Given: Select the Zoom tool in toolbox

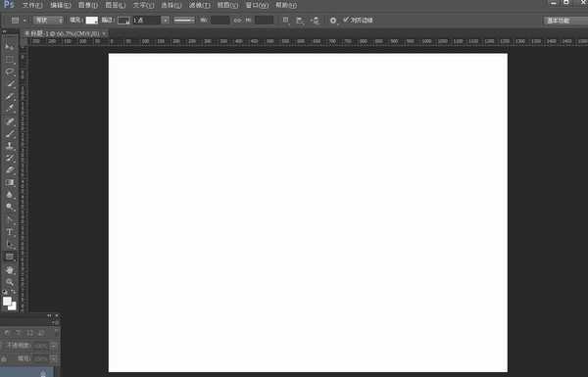Looking at the screenshot, I should pos(10,282).
